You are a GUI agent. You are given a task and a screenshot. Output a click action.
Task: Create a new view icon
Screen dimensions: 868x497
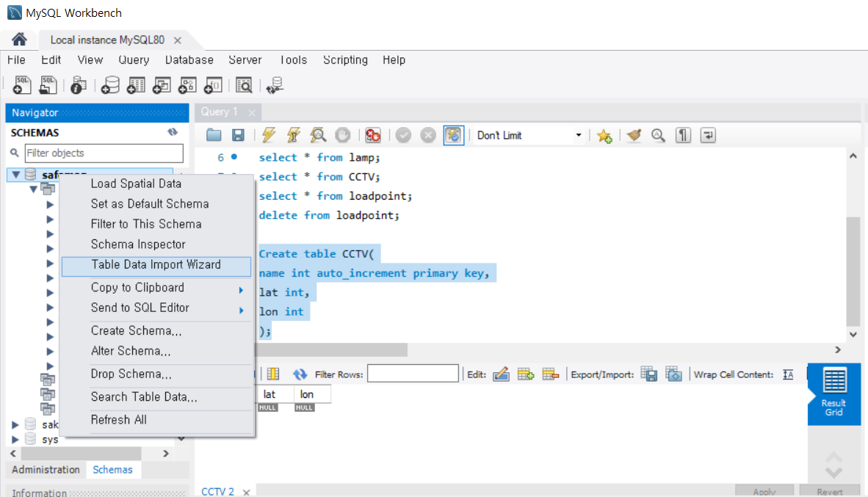(x=162, y=85)
